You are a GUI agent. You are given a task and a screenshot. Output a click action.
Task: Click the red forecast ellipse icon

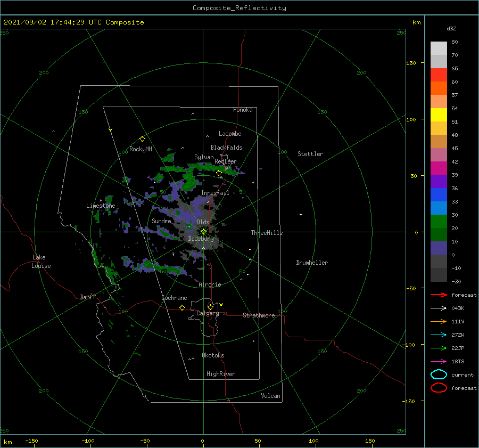coord(439,388)
